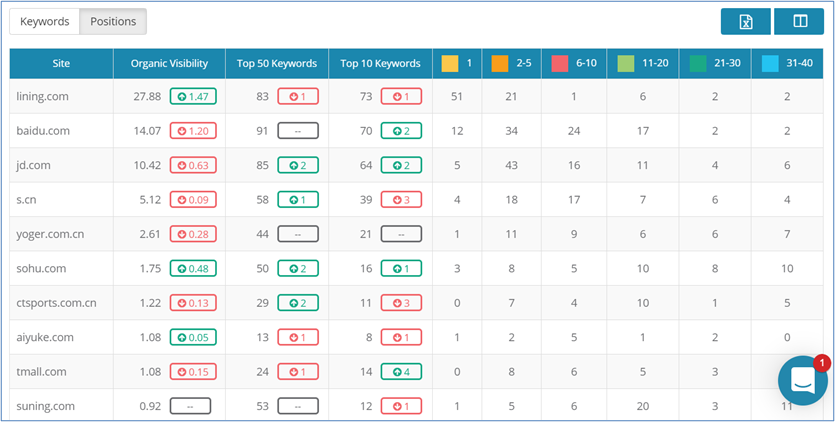The width and height of the screenshot is (835, 422).
Task: Sort by Top 50 Keywords header
Action: [277, 63]
